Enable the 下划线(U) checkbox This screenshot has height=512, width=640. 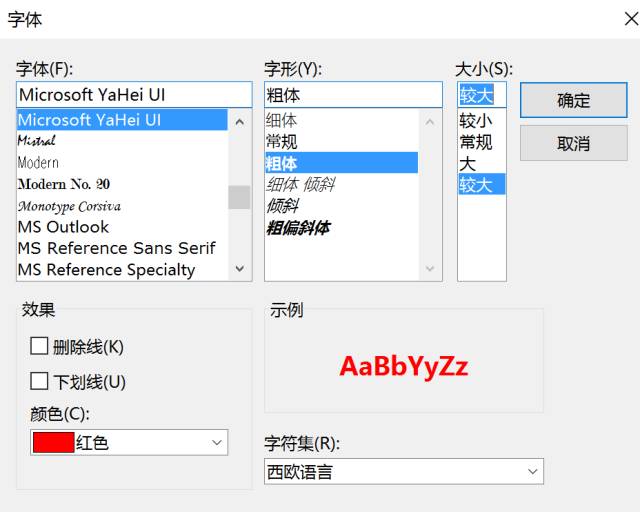click(39, 381)
